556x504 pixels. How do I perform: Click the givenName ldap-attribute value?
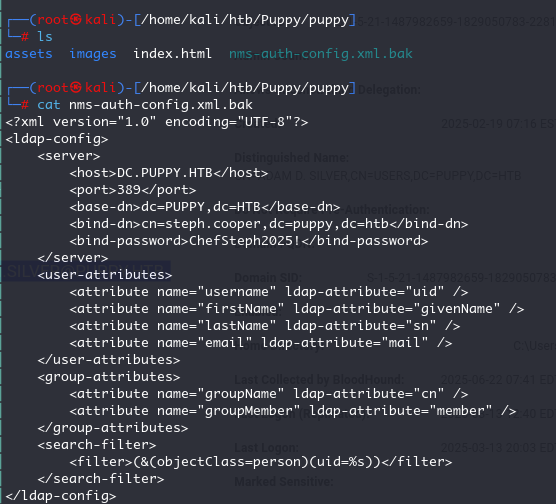pyautogui.click(x=457, y=309)
